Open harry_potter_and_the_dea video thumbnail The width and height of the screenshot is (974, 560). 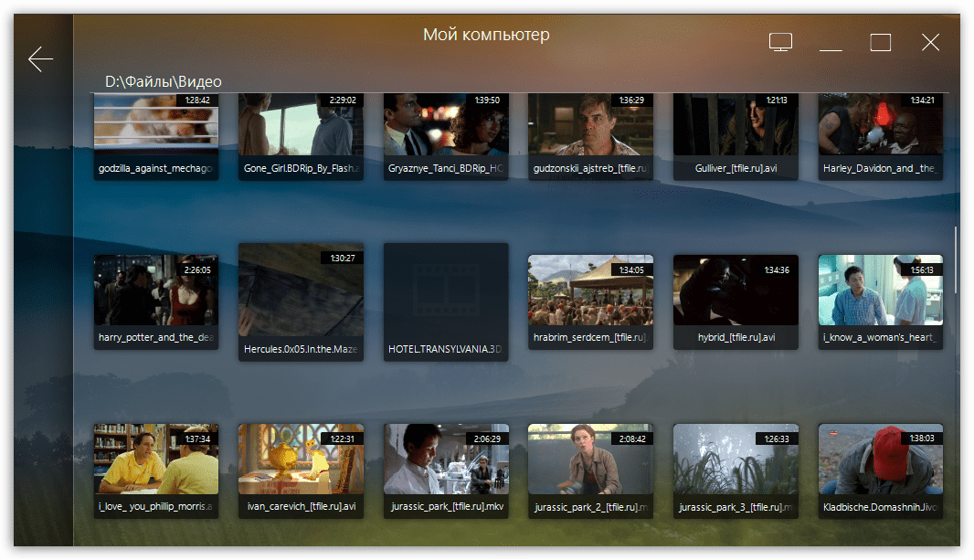pyautogui.click(x=156, y=290)
